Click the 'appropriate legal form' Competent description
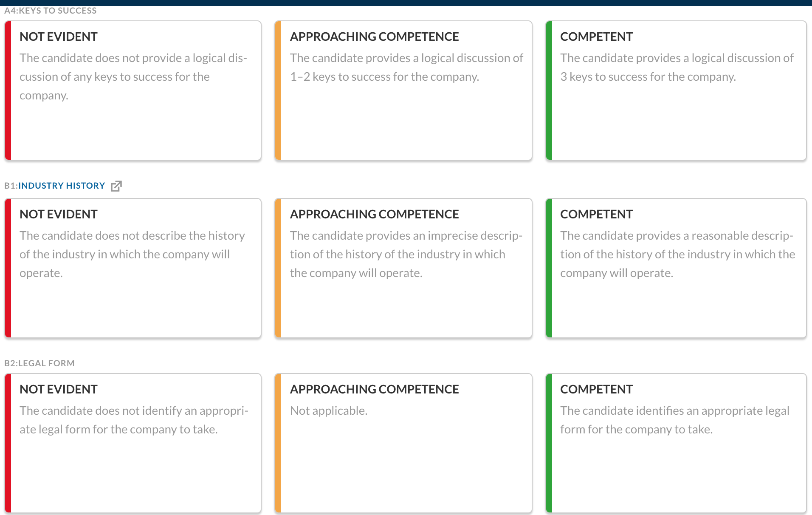The image size is (812, 515). point(675,420)
